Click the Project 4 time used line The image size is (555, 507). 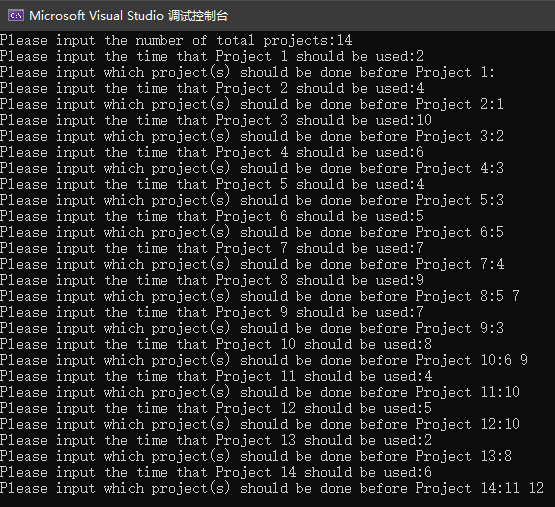click(212, 152)
